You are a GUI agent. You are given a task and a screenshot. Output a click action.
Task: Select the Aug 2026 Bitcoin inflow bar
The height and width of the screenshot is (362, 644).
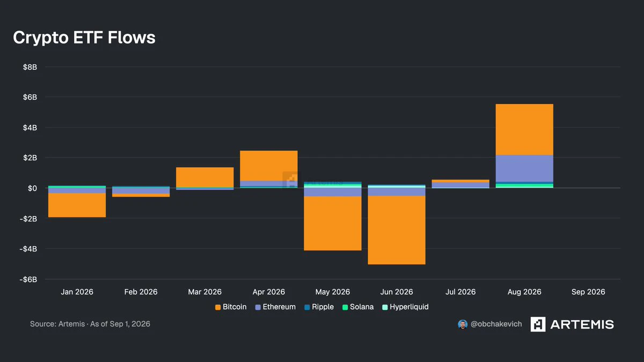point(524,129)
